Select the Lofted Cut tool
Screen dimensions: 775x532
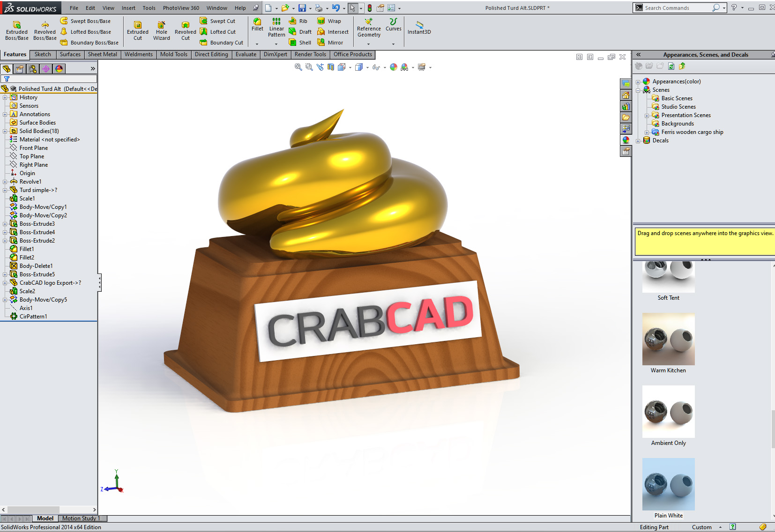tap(217, 32)
